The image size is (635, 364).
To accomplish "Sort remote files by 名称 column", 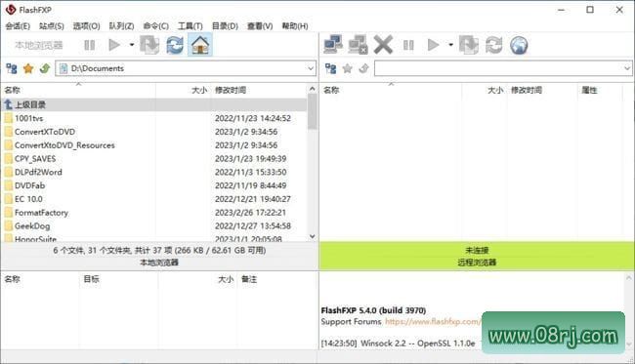I will (x=391, y=90).
